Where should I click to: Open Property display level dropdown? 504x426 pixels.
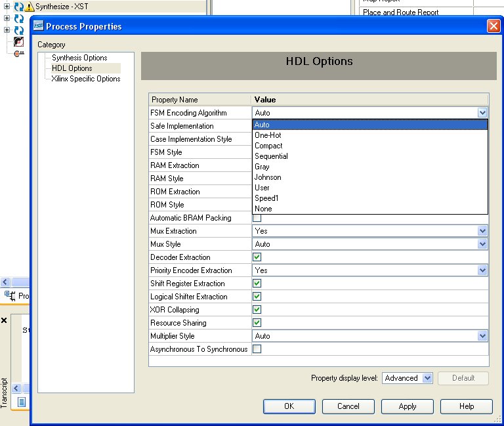[x=427, y=378]
